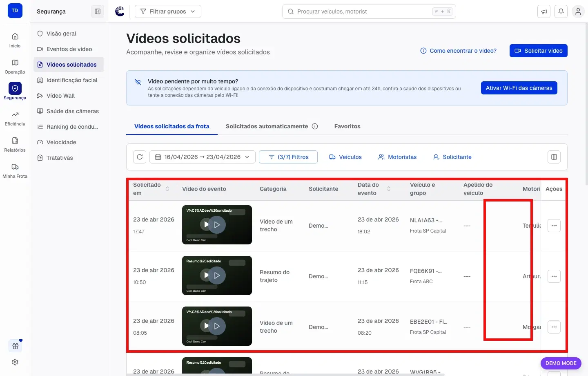Open the Eficiência section
Screen dimensions: 588x376
click(x=15, y=119)
